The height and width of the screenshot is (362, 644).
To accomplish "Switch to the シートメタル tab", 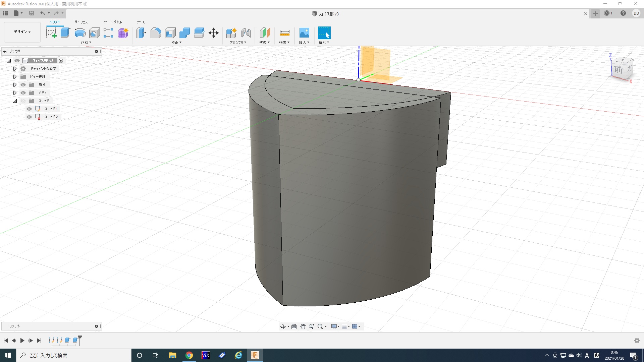I will [113, 22].
